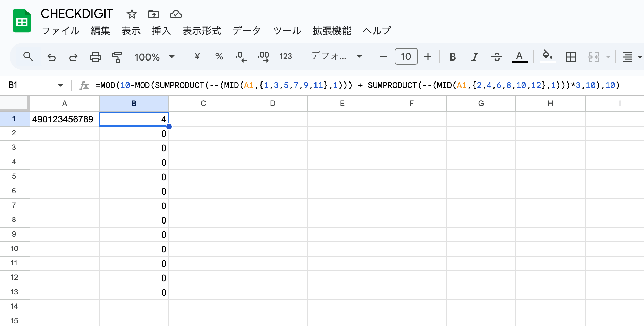Apply currency format with ¥ icon

pos(197,57)
